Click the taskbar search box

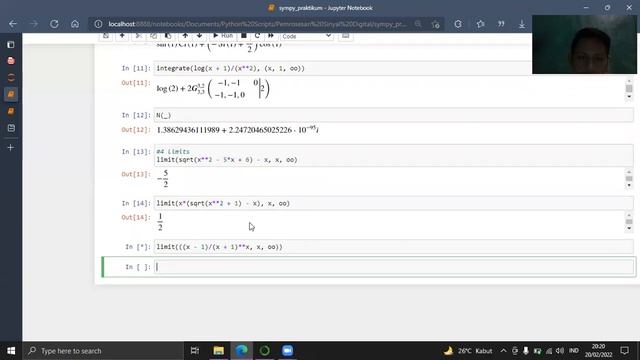coord(104,351)
